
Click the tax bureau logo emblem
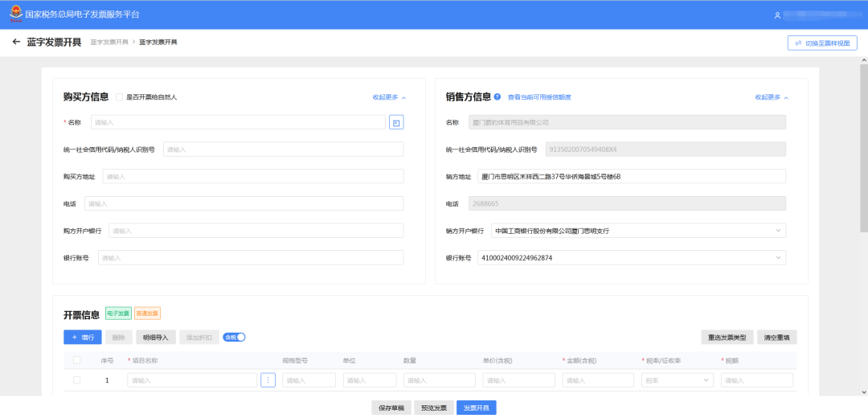pyautogui.click(x=16, y=14)
